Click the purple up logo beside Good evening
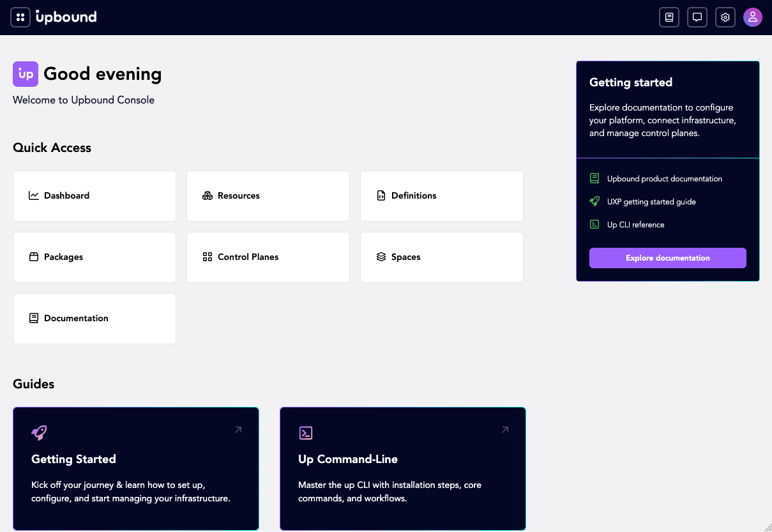The width and height of the screenshot is (772, 532). coord(26,74)
